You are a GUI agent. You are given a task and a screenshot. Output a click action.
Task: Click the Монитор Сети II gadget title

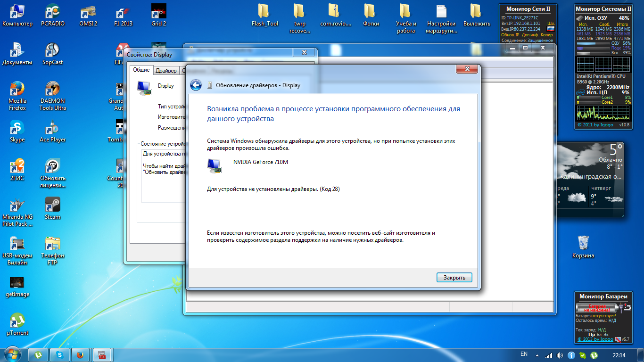(528, 8)
